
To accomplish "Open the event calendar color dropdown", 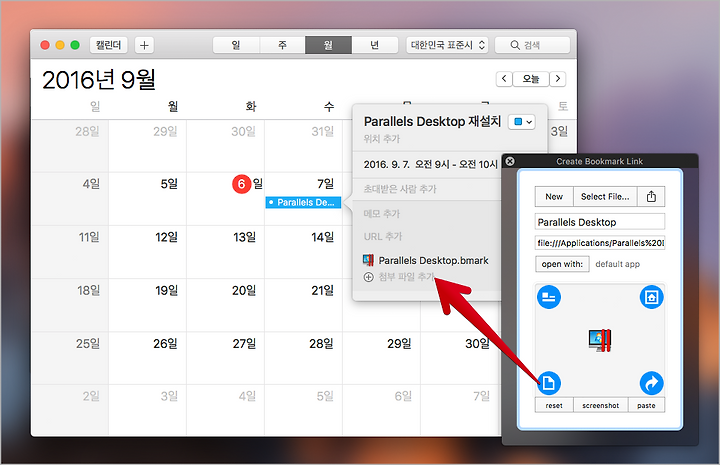I will point(522,122).
